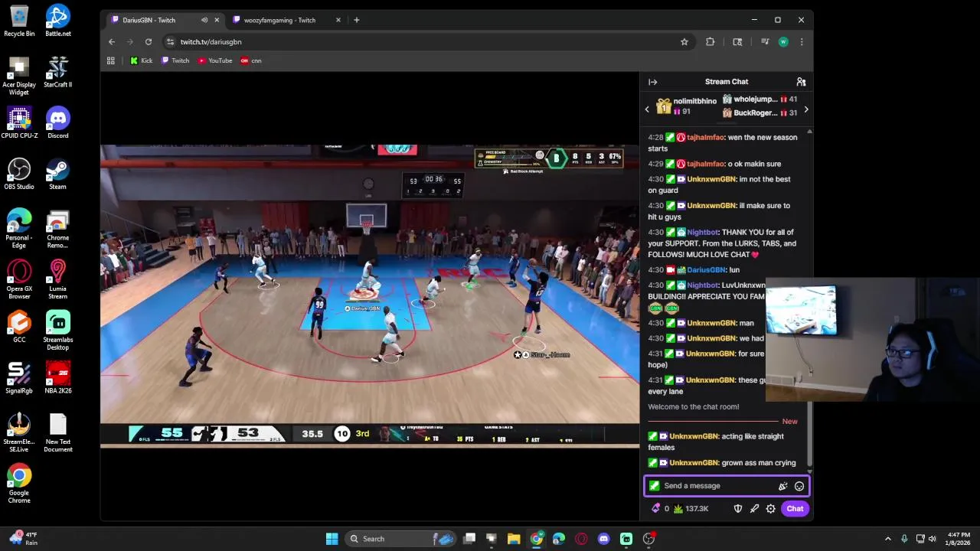Open Streamlabs Desktop shortcut
The height and width of the screenshot is (551, 980).
(57, 331)
